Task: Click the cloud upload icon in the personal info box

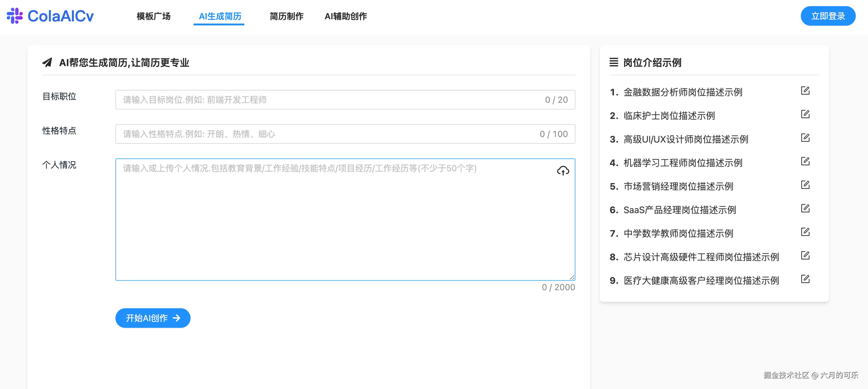Action: (x=563, y=171)
